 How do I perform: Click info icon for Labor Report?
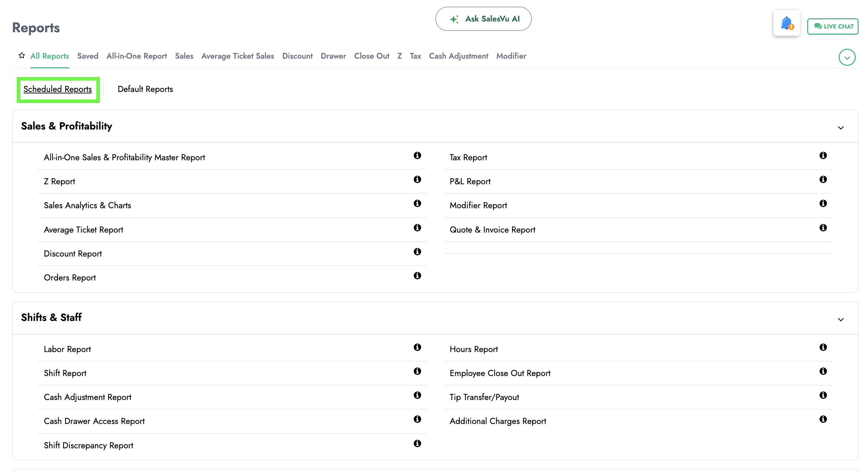point(417,347)
